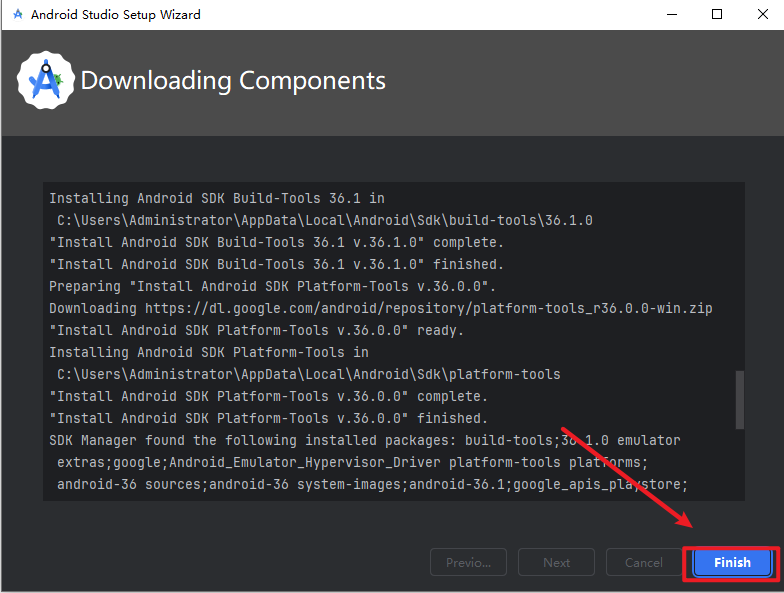Viewport: 784px width, 593px height.
Task: Click "Installing Android SDK Build-Tools 36.1 in" line
Action: (216, 198)
